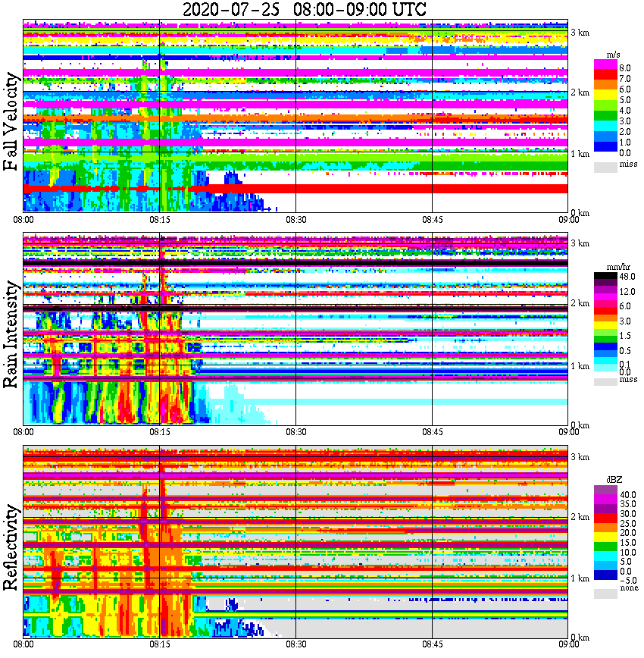Click the 35.0 value in dBZ legend

tap(628, 504)
